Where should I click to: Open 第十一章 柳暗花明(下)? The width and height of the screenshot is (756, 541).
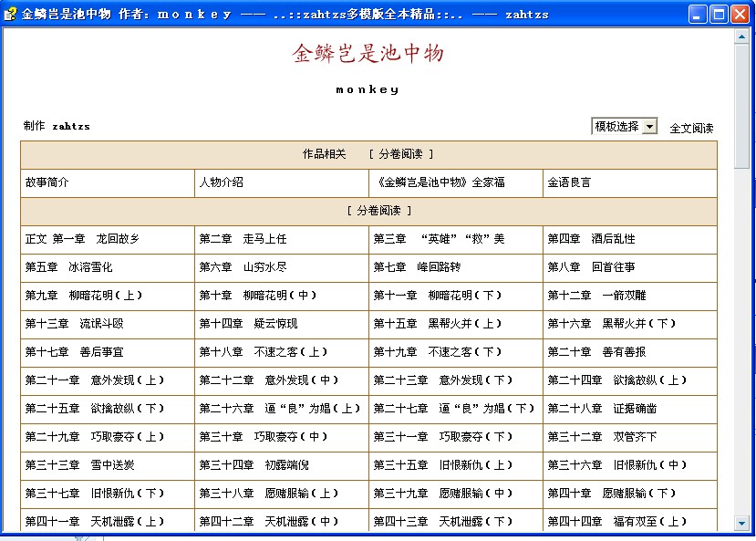438,295
